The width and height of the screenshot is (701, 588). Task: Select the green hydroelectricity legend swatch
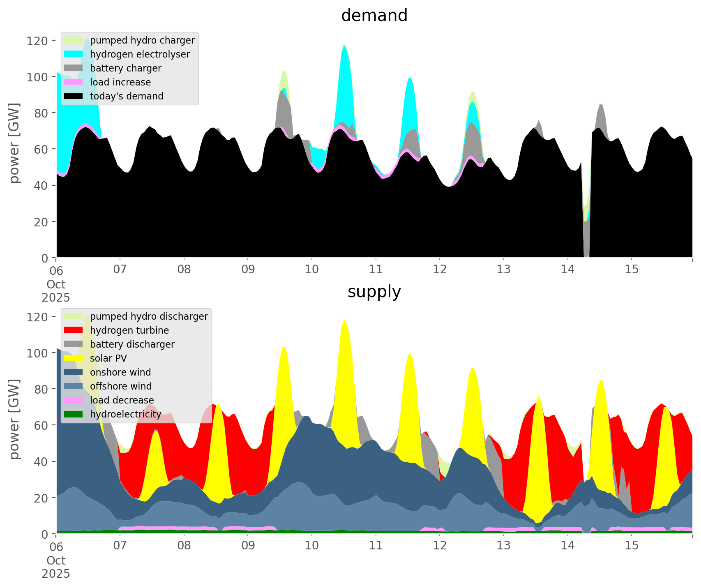coord(74,414)
